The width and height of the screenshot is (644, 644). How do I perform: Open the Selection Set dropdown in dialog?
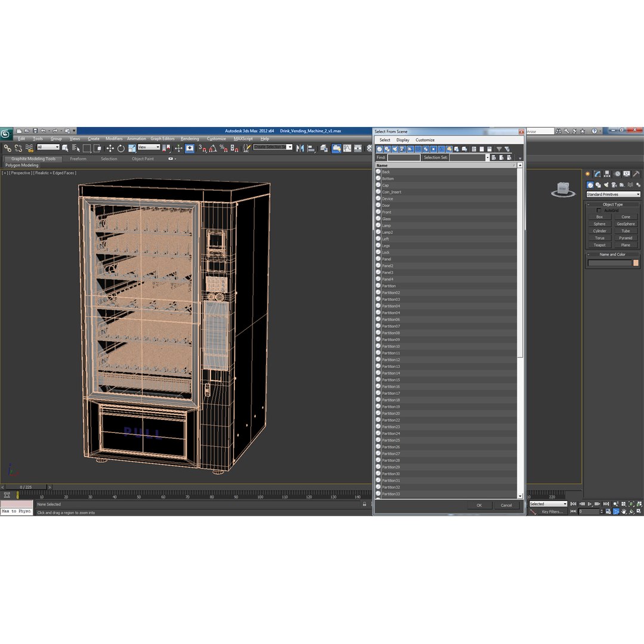(x=488, y=157)
